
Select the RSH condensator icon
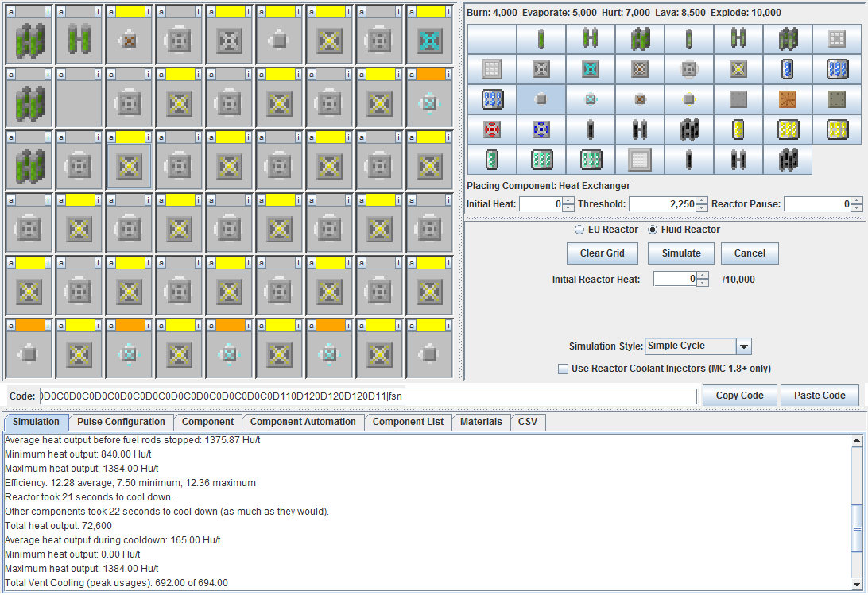click(x=491, y=129)
